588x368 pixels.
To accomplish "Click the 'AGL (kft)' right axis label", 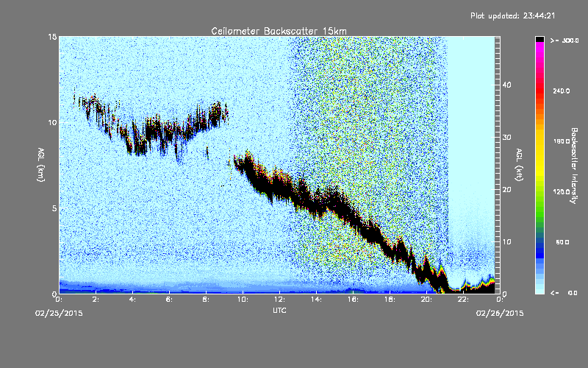I will (519, 164).
